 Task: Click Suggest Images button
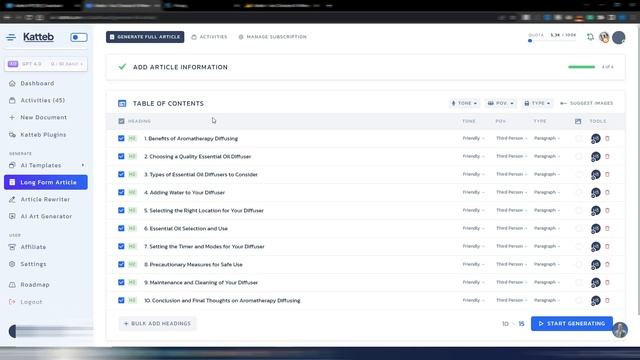point(587,103)
